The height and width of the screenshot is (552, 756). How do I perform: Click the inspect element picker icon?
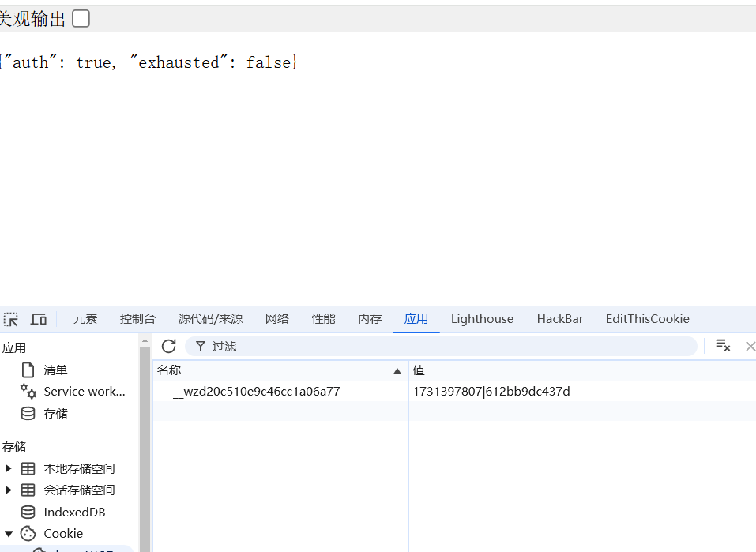tap(11, 319)
